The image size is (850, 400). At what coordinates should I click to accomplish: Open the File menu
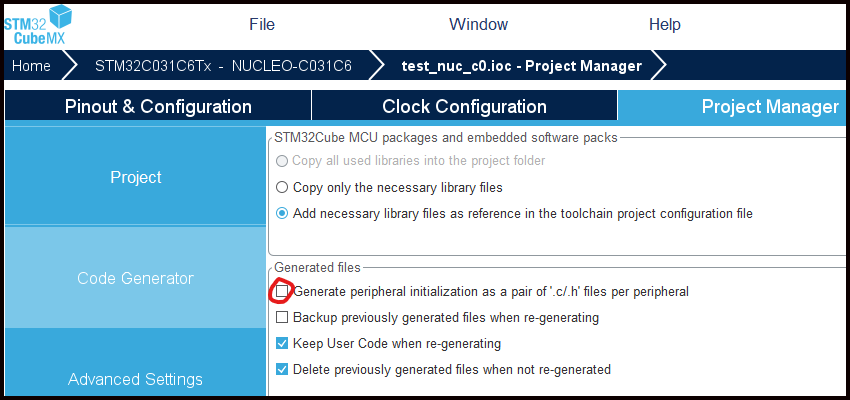[x=262, y=24]
